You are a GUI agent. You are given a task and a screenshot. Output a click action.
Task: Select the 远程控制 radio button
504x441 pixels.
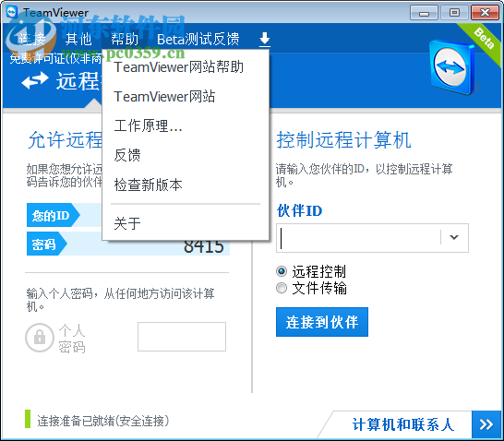282,271
